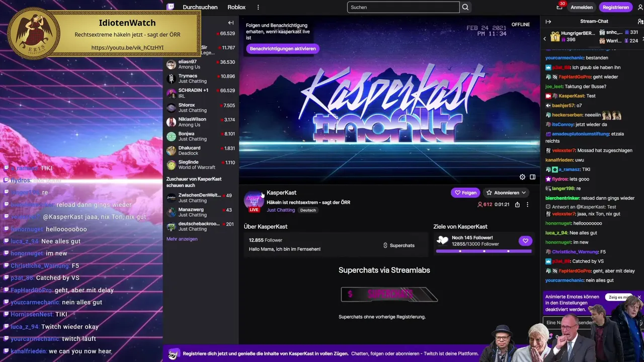The width and height of the screenshot is (644, 362).
Task: Open deutschebackroo channel in sidebar
Action: 201,226
